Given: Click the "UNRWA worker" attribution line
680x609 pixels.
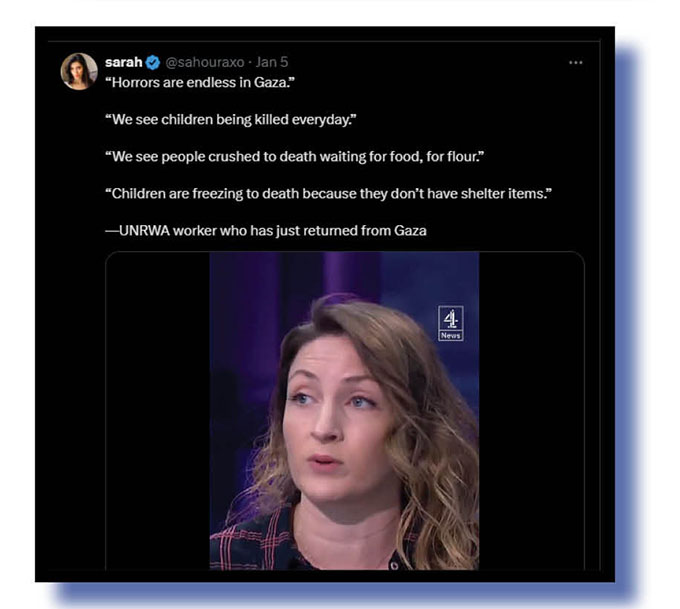Looking at the screenshot, I should coord(266,231).
